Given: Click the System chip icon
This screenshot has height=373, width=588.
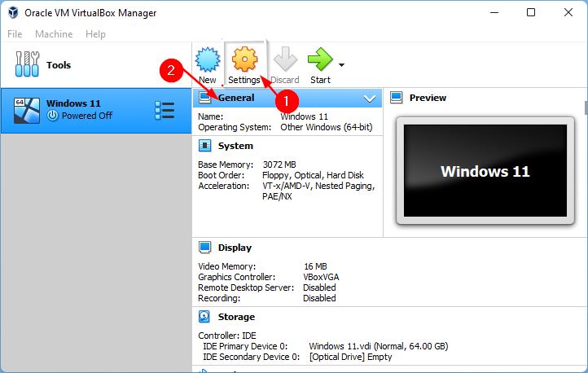Looking at the screenshot, I should click(204, 146).
